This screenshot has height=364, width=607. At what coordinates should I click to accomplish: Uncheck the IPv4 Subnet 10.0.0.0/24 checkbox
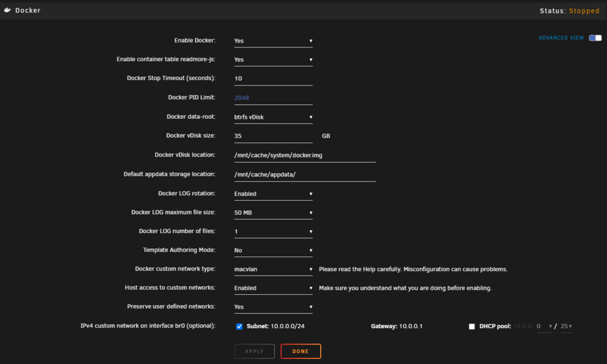coord(239,326)
